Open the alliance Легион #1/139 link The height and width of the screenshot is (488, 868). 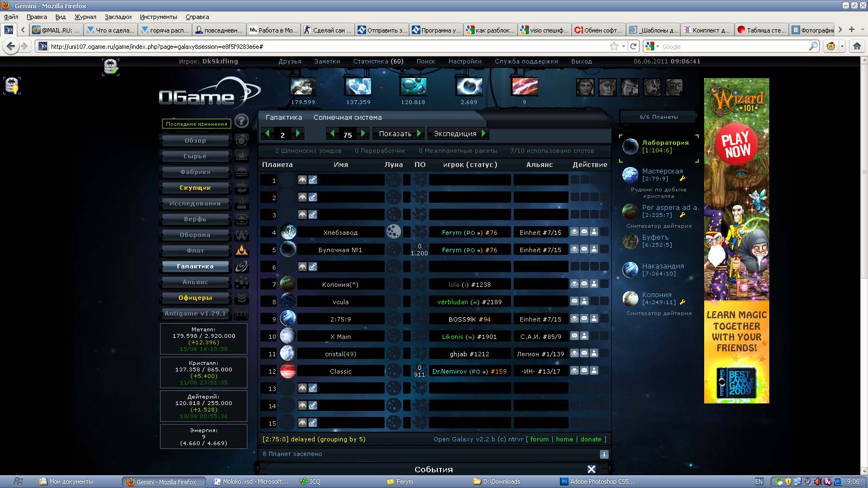tap(540, 354)
